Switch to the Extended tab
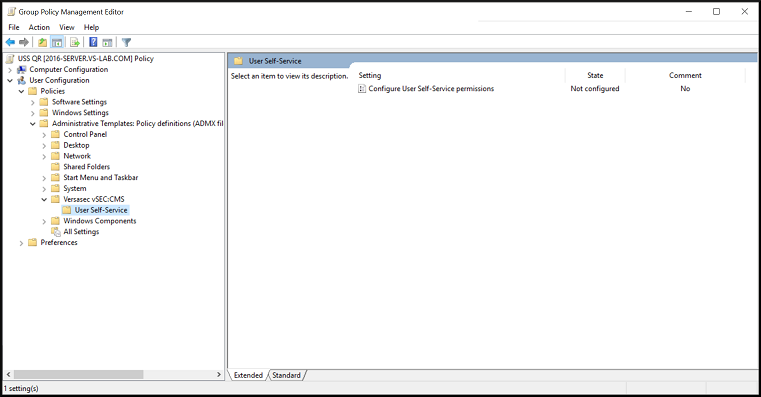The height and width of the screenshot is (397, 761). pos(248,375)
